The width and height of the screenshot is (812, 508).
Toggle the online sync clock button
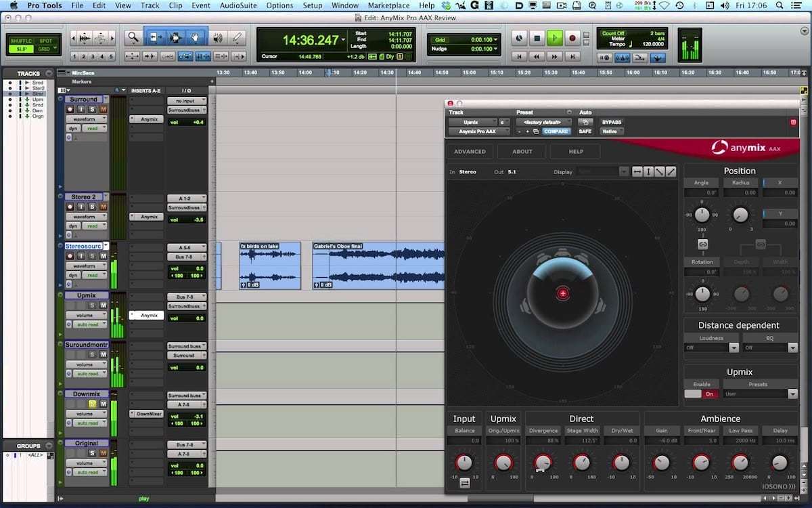(519, 39)
